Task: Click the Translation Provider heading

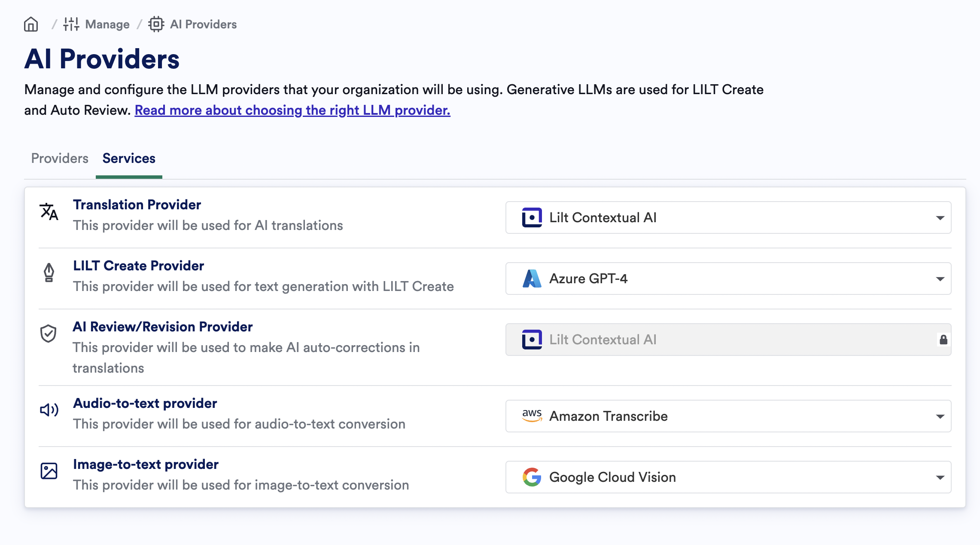Action: 137,205
